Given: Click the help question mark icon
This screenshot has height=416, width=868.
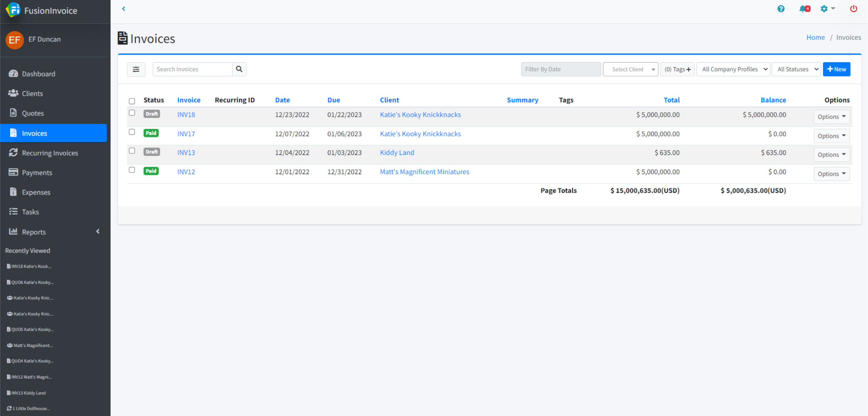Looking at the screenshot, I should pos(781,9).
